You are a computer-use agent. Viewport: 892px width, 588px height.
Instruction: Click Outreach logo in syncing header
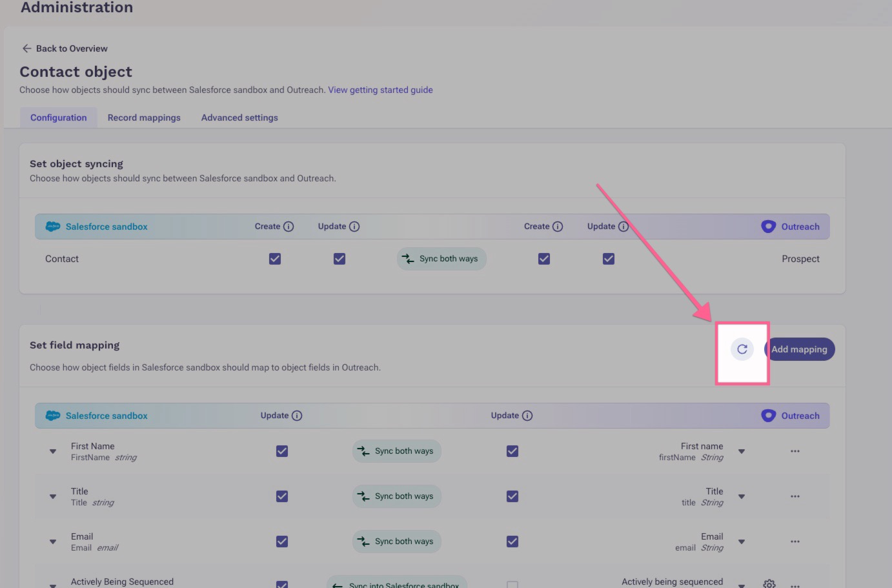768,227
